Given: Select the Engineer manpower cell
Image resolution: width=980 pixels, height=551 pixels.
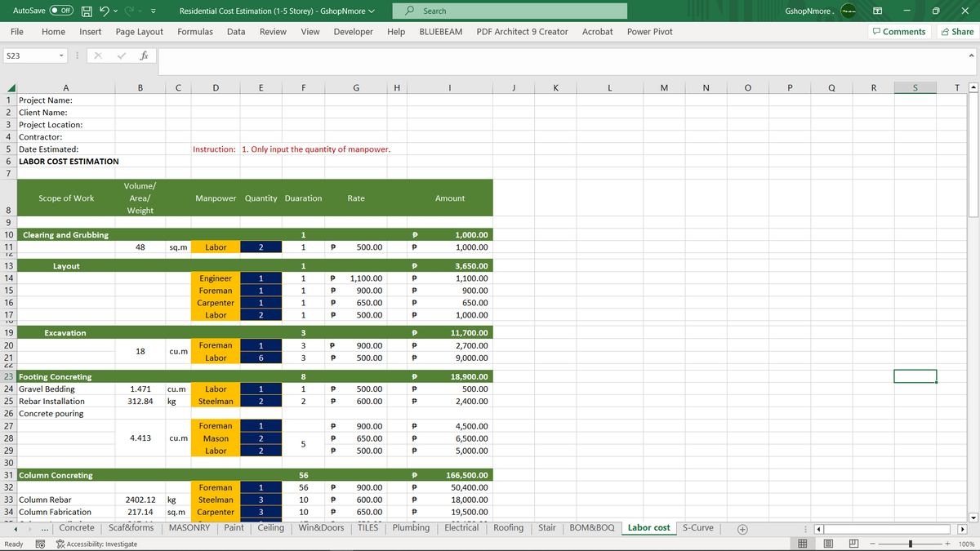Looking at the screenshot, I should (x=216, y=278).
